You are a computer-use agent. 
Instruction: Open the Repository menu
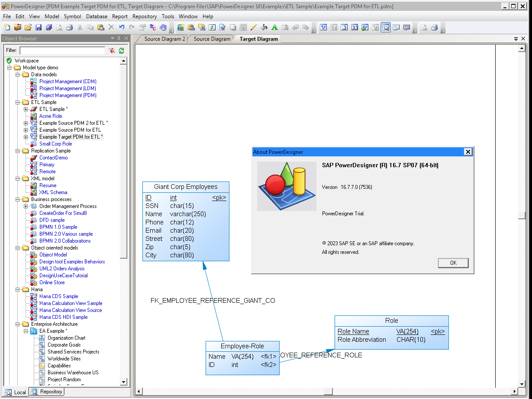coord(145,16)
